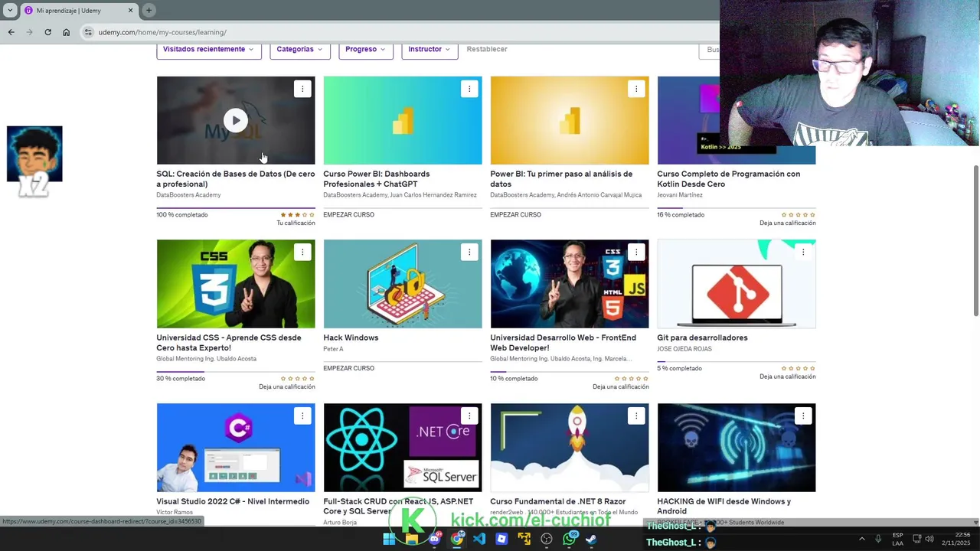Click Deja una calificación under Git para desarrolladores

787,377
